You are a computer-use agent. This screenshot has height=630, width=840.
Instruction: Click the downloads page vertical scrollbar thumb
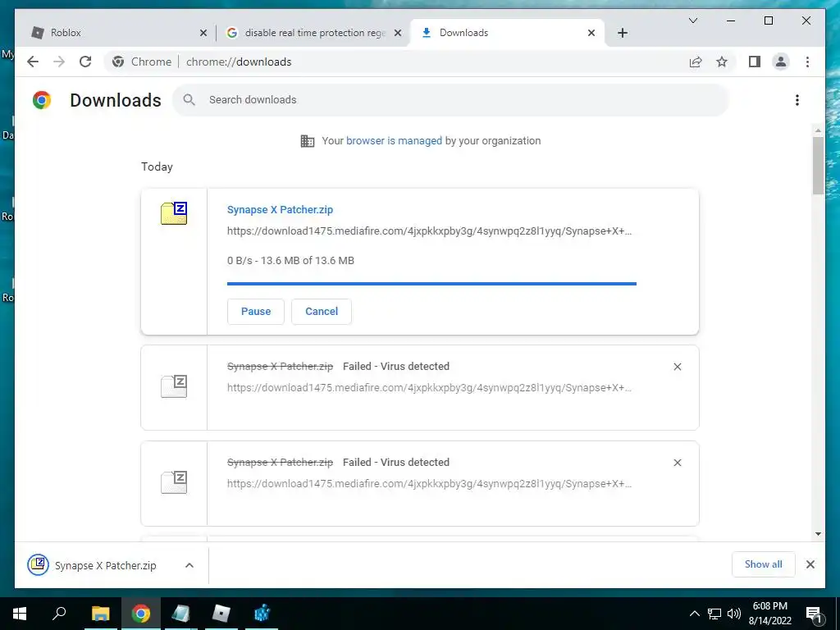pos(818,165)
